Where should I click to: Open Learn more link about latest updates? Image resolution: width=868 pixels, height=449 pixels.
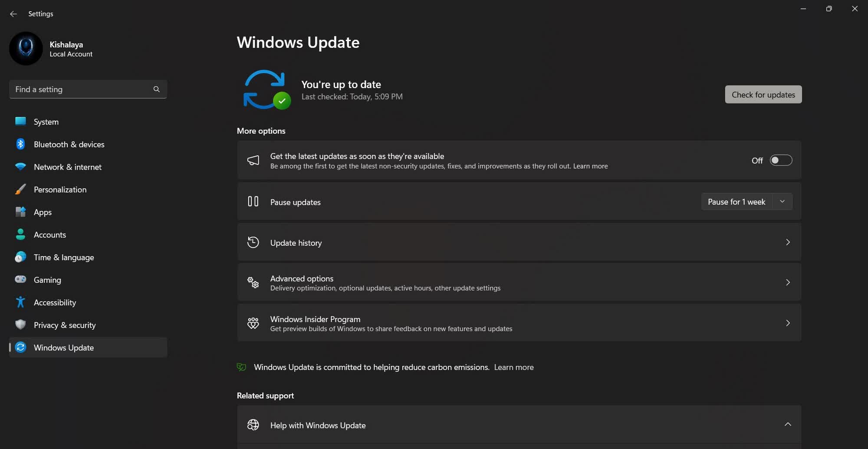[590, 166]
